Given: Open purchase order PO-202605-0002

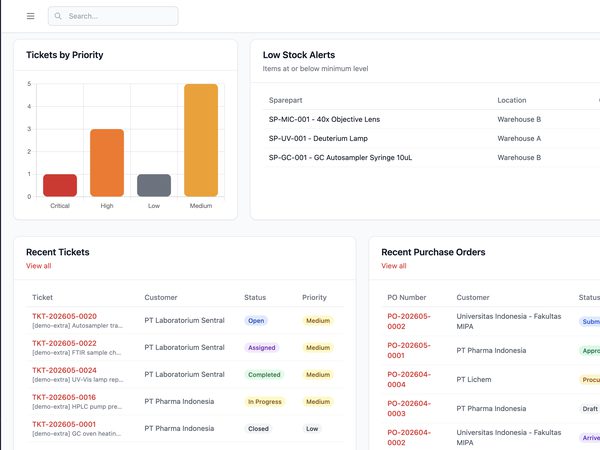Looking at the screenshot, I should pyautogui.click(x=409, y=321).
